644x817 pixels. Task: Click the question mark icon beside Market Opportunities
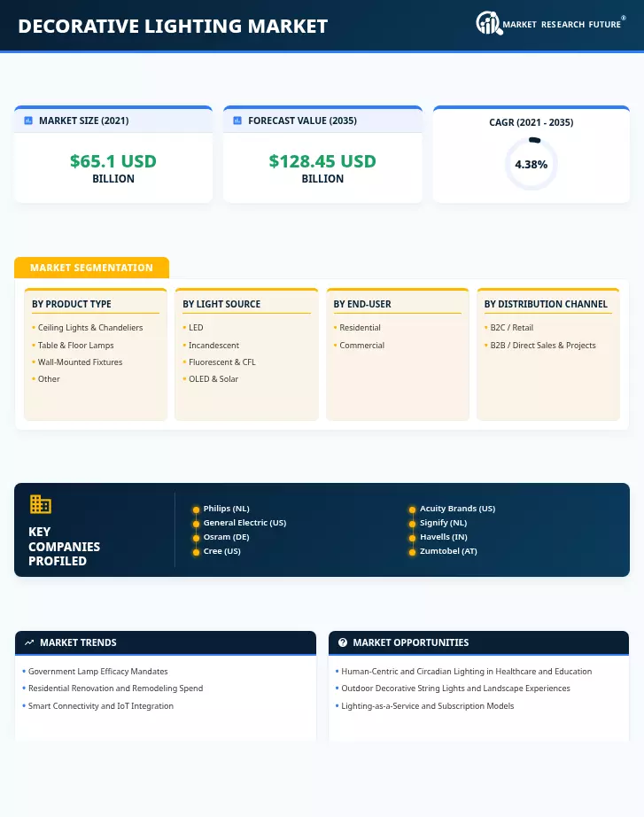pos(342,642)
